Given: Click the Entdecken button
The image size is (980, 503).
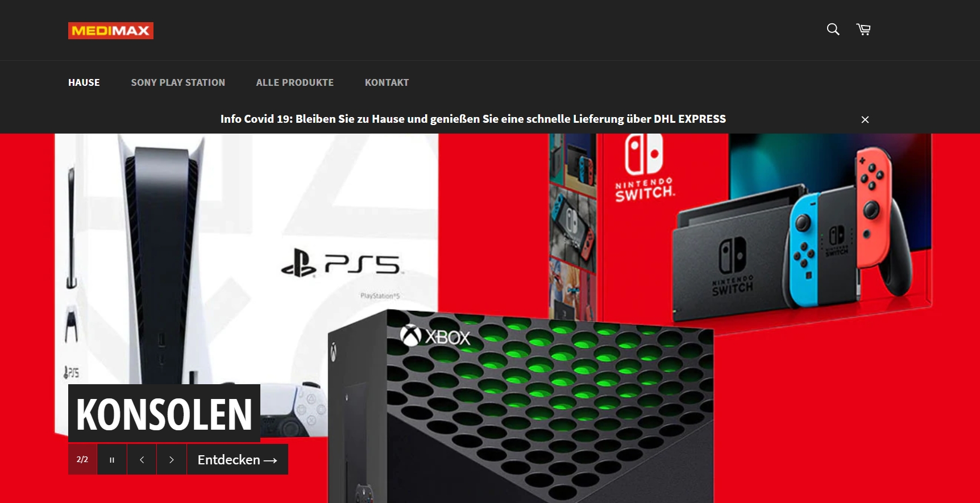Looking at the screenshot, I should pyautogui.click(x=238, y=459).
